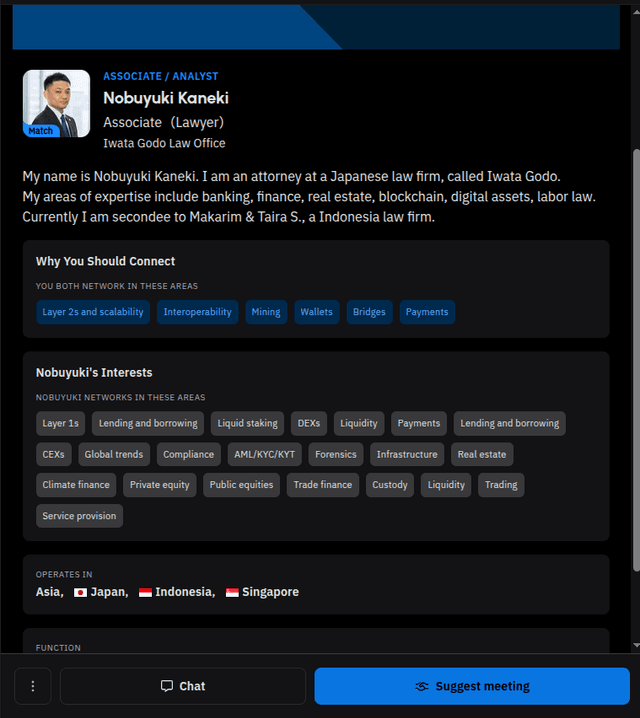Image resolution: width=640 pixels, height=718 pixels.
Task: Click the handshake icon on Suggest meeting
Action: click(x=422, y=686)
